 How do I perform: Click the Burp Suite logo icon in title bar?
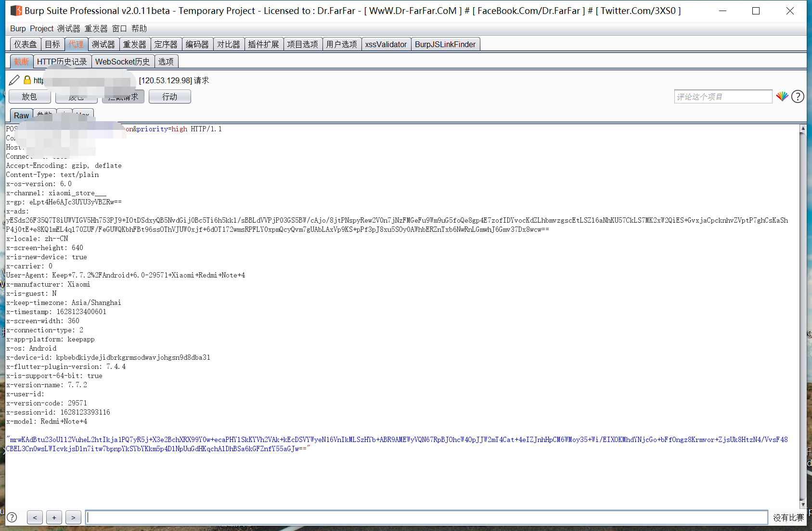coord(16,11)
